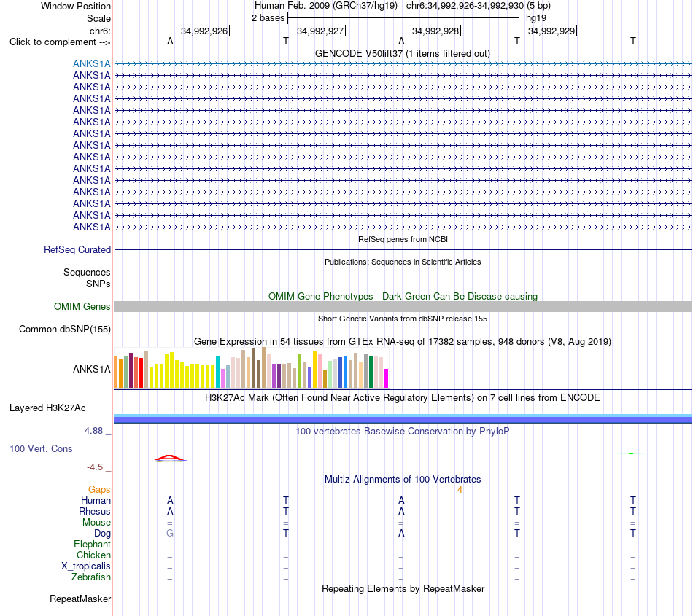Click the Common dbSNP(155) label
693x616 pixels.
[x=64, y=329]
